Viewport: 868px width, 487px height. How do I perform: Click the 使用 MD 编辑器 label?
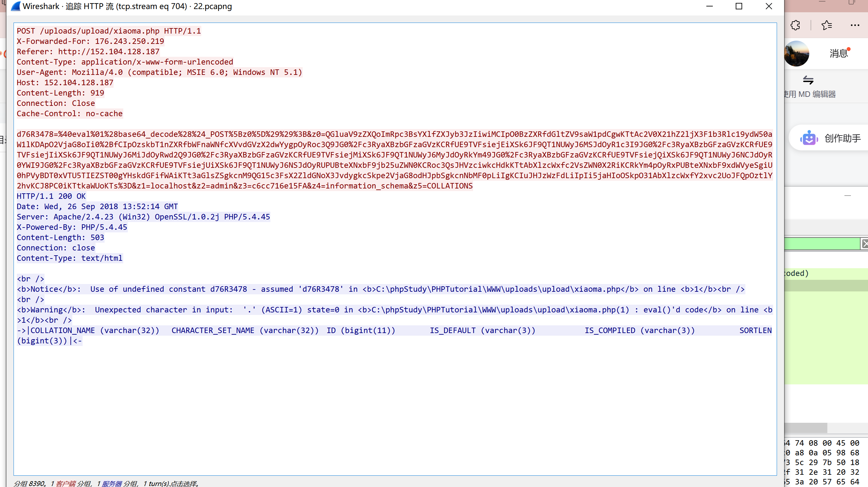pos(810,94)
